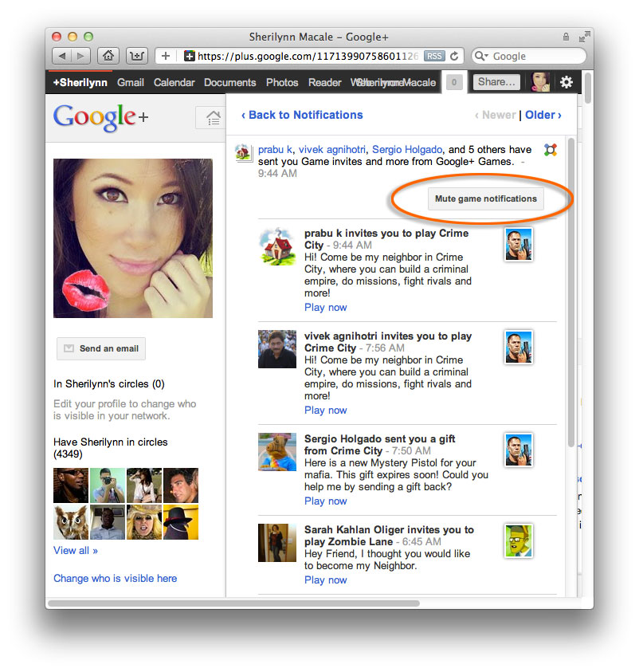Go Back to Notifications
Image resolution: width=639 pixels, height=672 pixels.
pos(302,115)
